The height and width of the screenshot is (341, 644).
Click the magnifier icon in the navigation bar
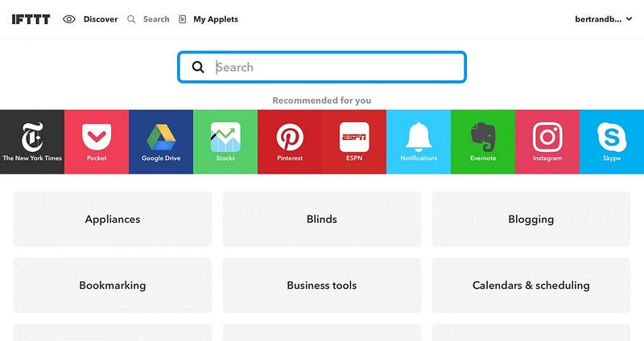131,19
